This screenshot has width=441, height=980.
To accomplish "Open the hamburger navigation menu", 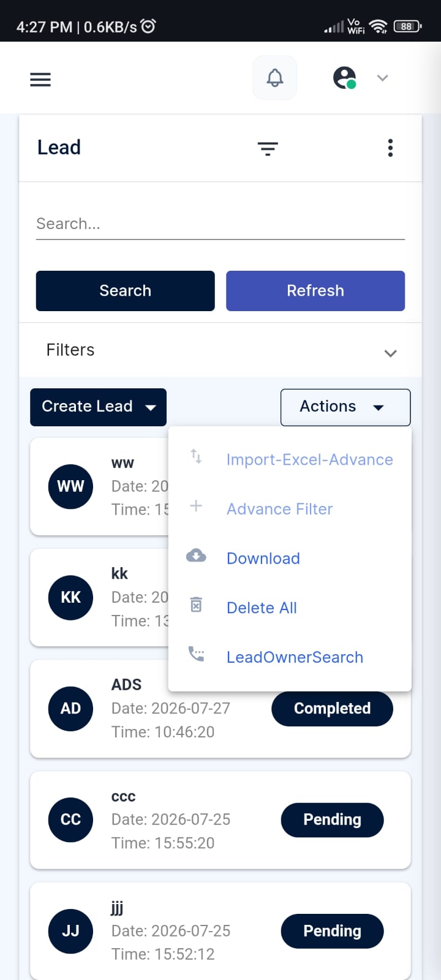I will point(40,80).
